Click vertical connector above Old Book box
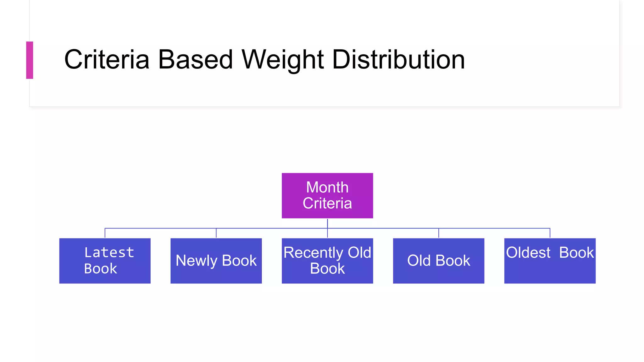 (x=439, y=233)
